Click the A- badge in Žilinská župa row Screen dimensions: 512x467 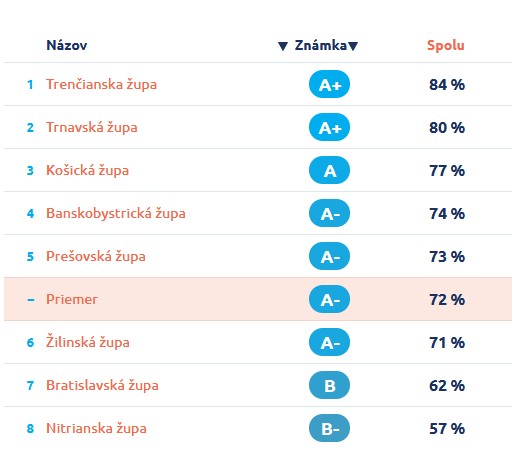329,342
